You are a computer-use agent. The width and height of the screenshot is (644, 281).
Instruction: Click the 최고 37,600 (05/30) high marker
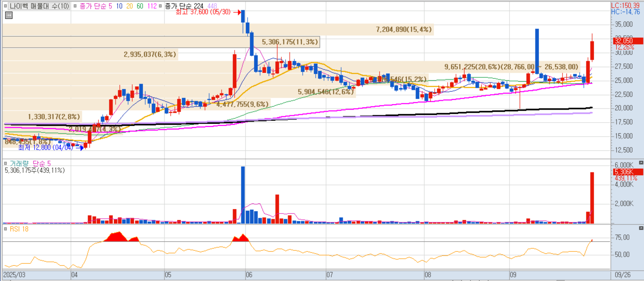tap(203, 12)
